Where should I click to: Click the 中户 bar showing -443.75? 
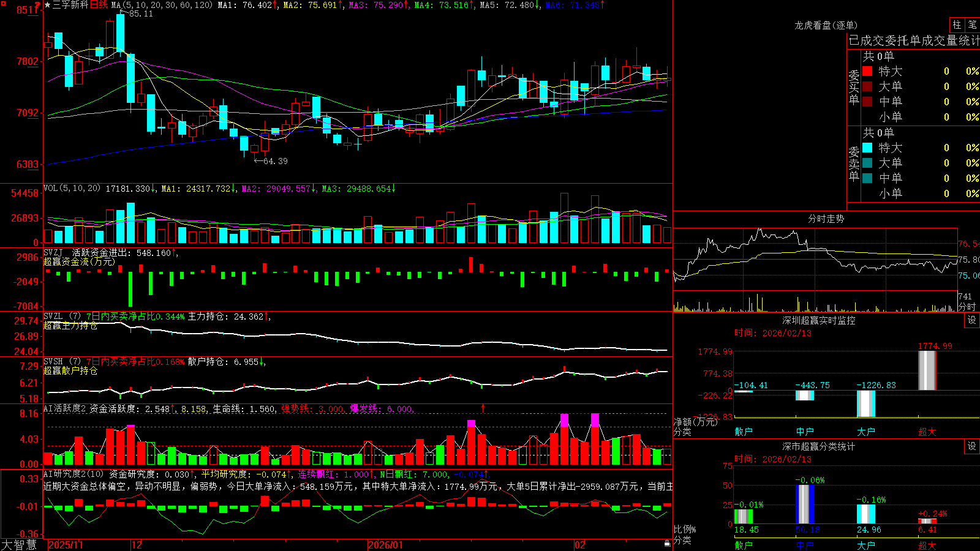(805, 395)
